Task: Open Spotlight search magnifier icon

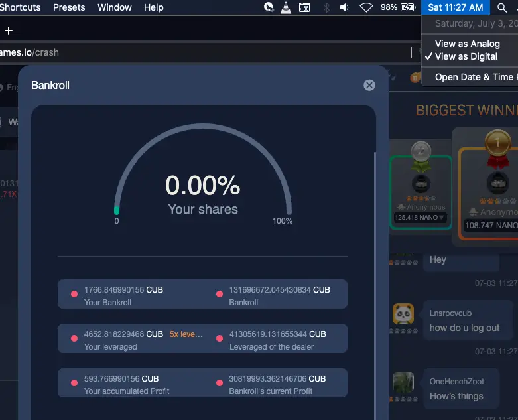Action: tap(502, 7)
